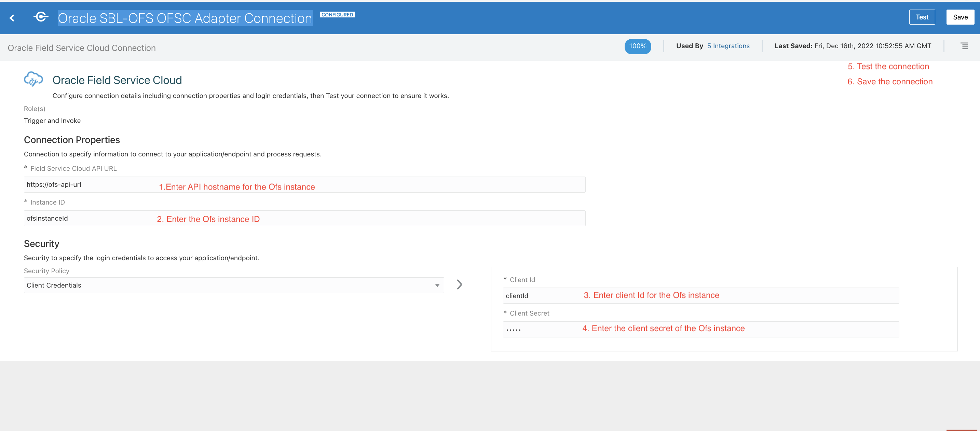Click the Connection Properties heading
980x431 pixels.
click(x=72, y=140)
